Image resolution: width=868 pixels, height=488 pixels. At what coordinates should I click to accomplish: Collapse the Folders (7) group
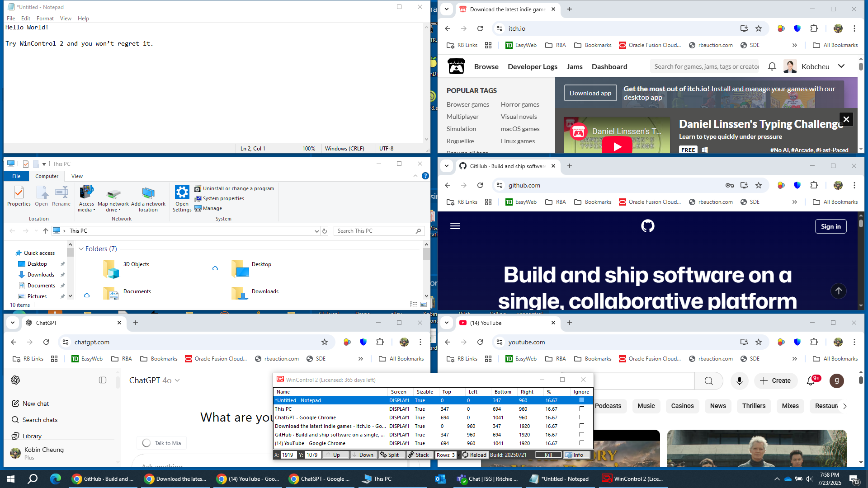coord(81,249)
